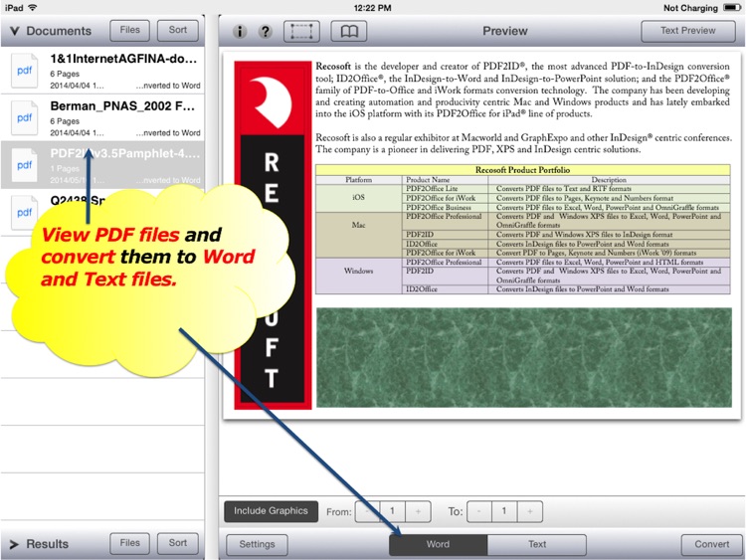Increase the To page number
This screenshot has width=746, height=560.
529,511
